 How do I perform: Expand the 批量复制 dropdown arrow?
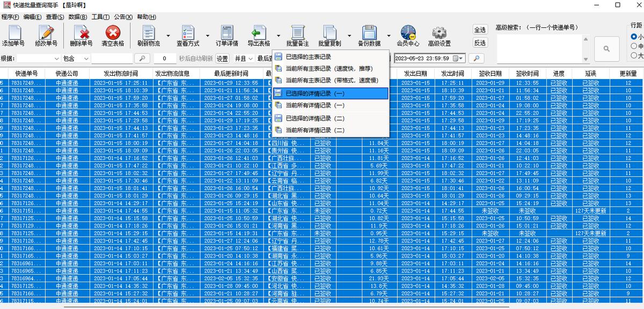tap(349, 37)
